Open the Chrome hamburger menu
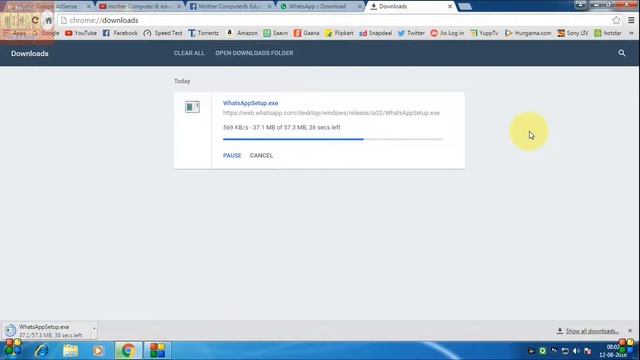The height and width of the screenshot is (360, 640). pyautogui.click(x=631, y=20)
